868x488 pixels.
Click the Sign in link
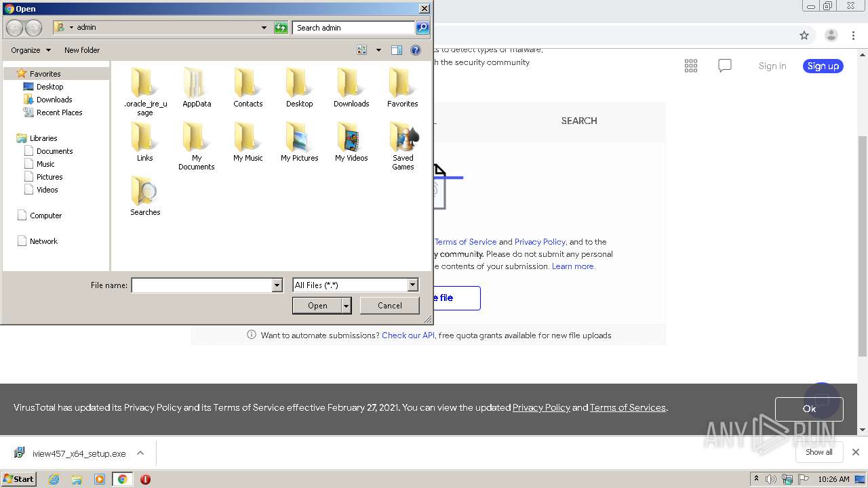point(772,66)
